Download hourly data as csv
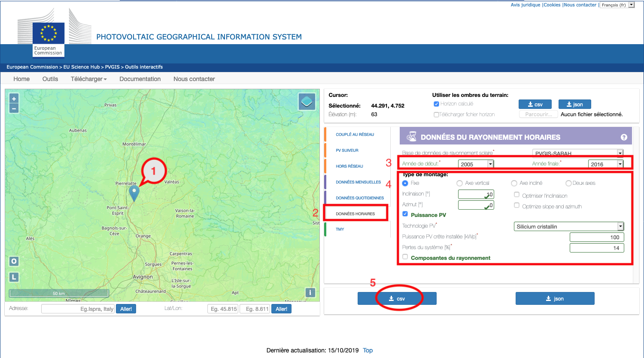 pyautogui.click(x=397, y=298)
